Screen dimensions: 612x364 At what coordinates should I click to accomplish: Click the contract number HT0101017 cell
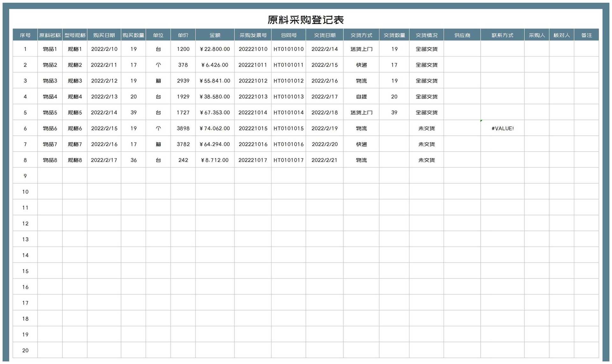click(288, 160)
